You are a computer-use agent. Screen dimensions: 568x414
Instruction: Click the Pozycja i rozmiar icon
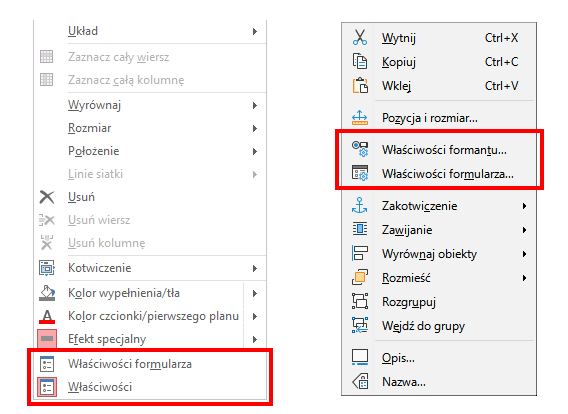[360, 118]
